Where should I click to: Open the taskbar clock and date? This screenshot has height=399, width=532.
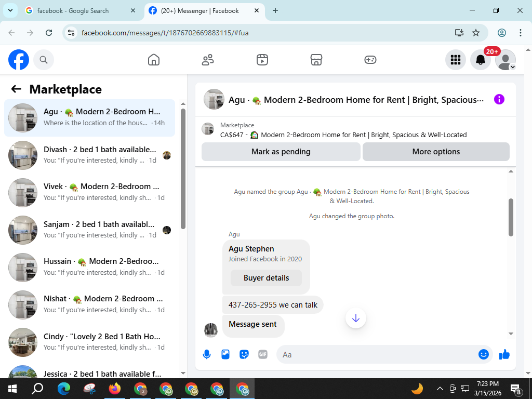(x=487, y=389)
